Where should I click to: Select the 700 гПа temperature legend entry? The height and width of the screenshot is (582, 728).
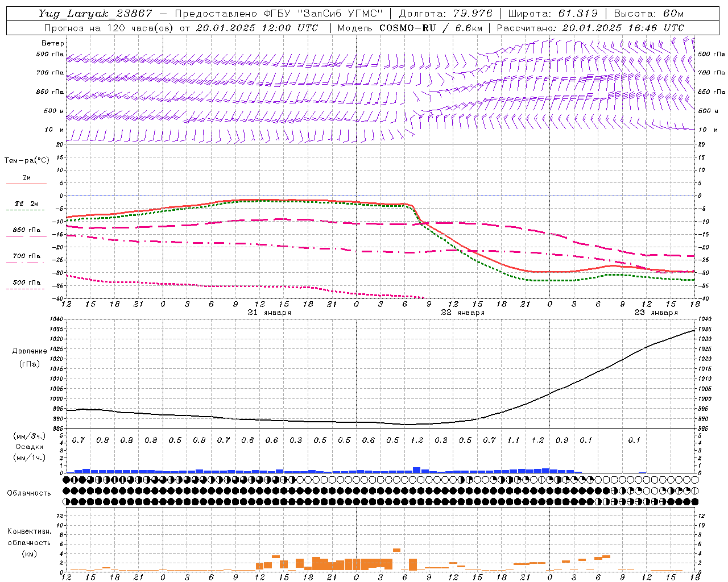tap(27, 256)
